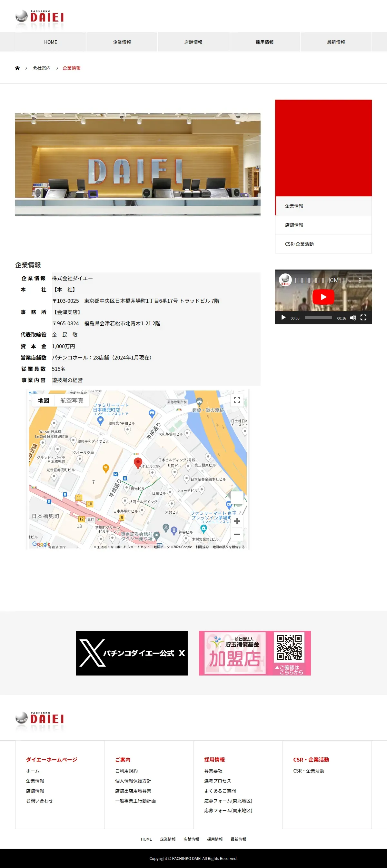
Task: Open 応募フォーム(関東地区) in the footer
Action: (228, 810)
